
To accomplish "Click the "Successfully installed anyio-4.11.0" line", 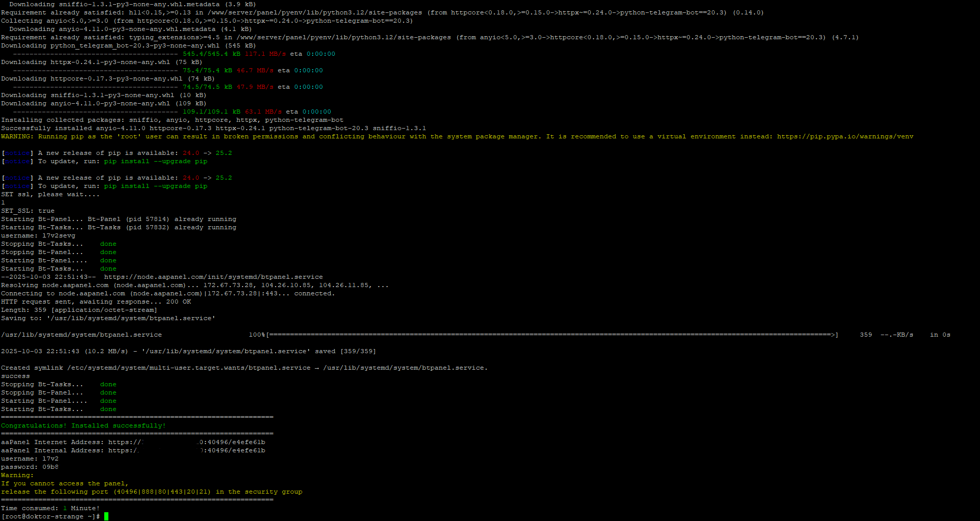I will point(213,129).
